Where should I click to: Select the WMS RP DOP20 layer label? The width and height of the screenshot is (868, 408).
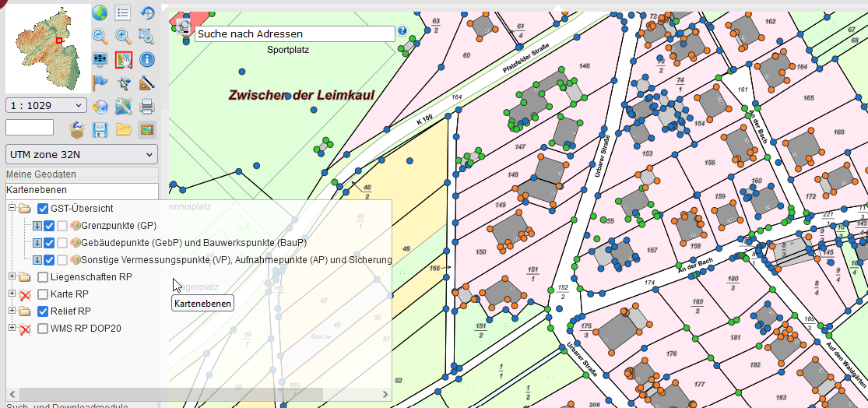pos(86,329)
